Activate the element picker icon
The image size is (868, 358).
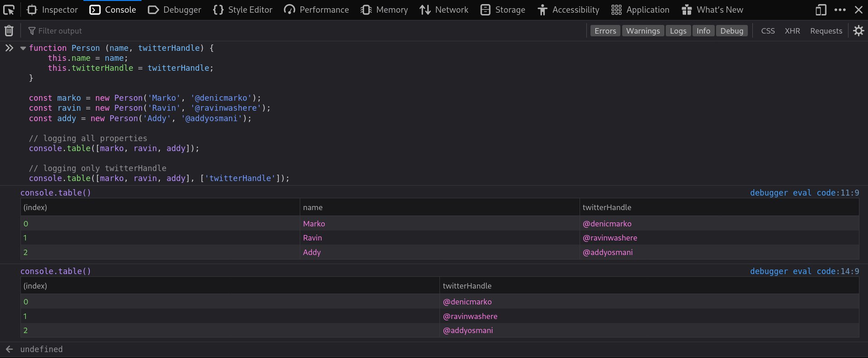[x=9, y=10]
